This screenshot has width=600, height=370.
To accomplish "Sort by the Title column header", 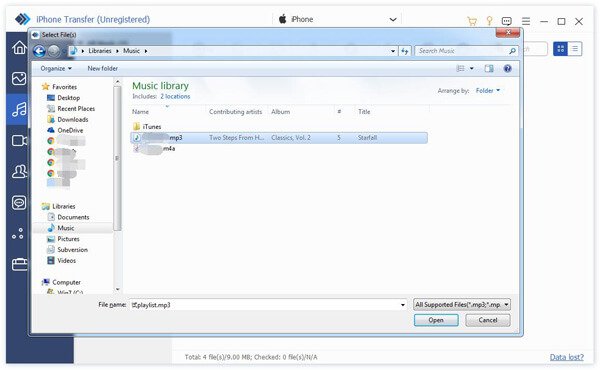I will (x=364, y=112).
